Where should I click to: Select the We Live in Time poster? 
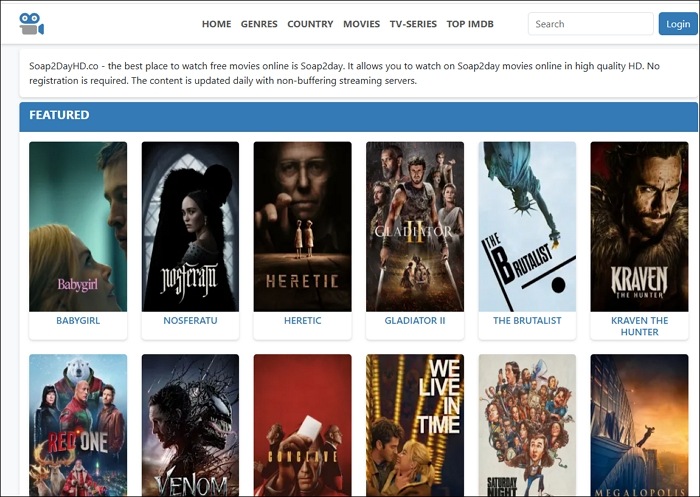(414, 425)
